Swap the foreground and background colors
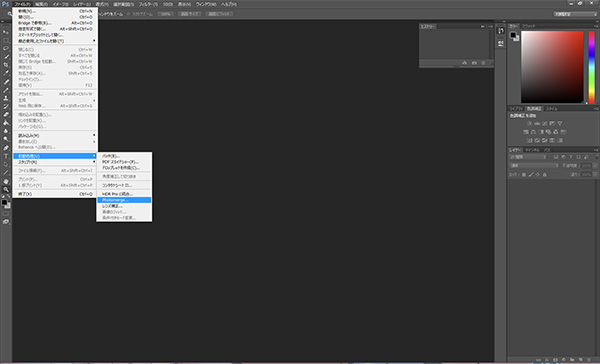600x364 pixels. 9,196
